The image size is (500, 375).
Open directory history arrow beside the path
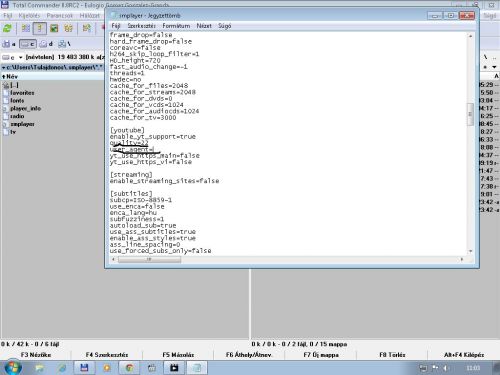point(3,67)
